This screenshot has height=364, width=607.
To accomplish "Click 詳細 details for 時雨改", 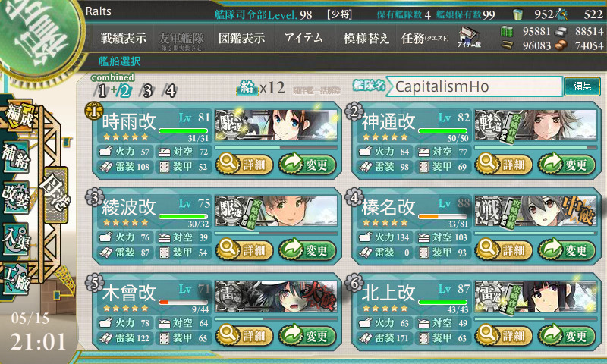I will click(244, 164).
